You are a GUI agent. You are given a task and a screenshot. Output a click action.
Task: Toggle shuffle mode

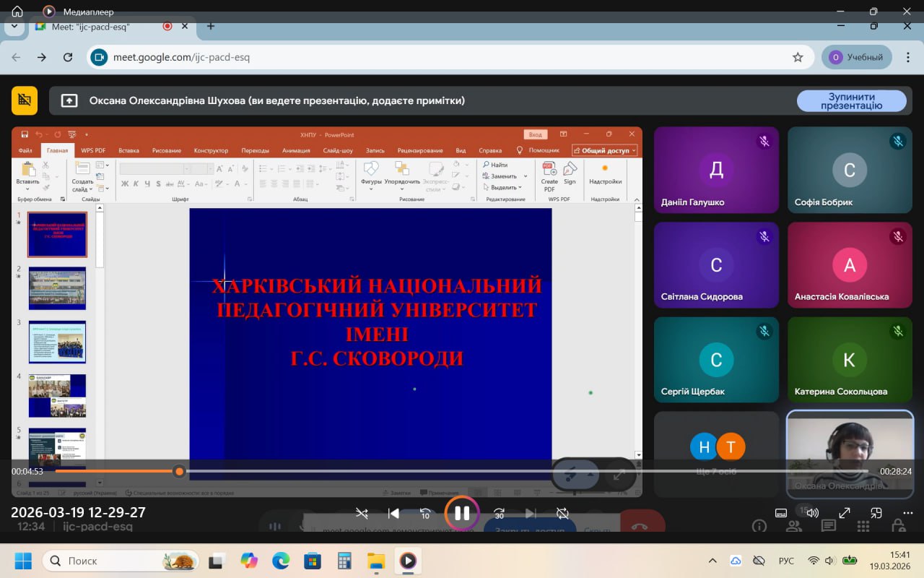coord(362,514)
